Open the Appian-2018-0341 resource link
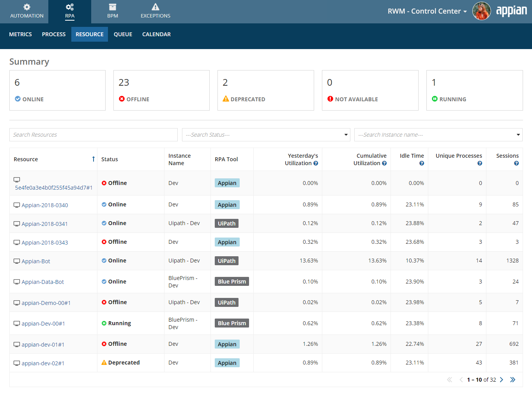The height and width of the screenshot is (398, 532). pyautogui.click(x=45, y=224)
